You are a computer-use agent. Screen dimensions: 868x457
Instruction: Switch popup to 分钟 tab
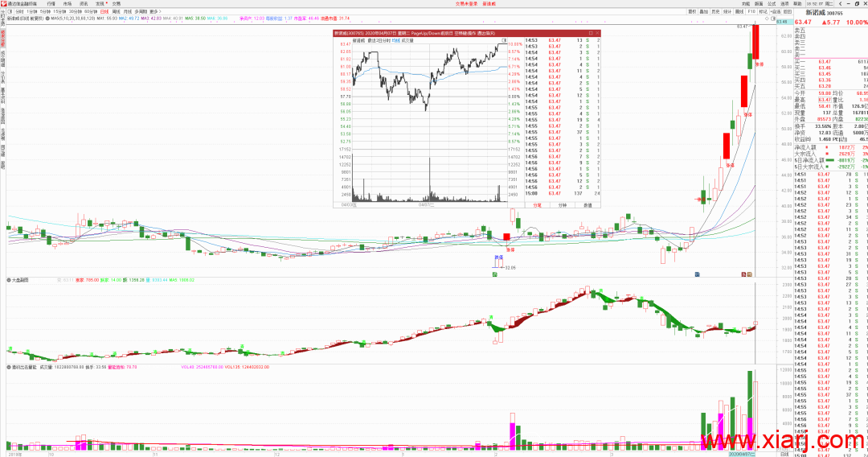(563, 205)
